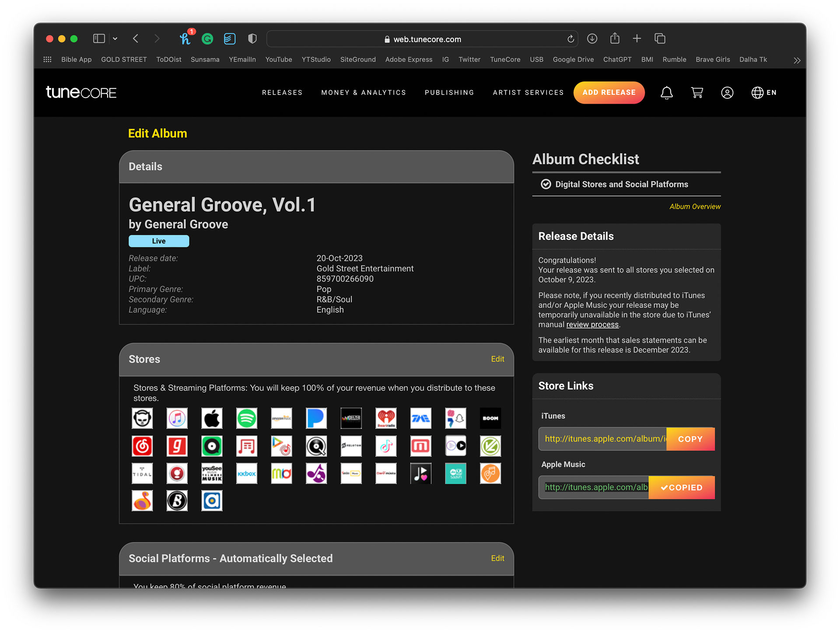Click the TuneCore logo
This screenshot has height=633, width=840.
click(x=81, y=92)
